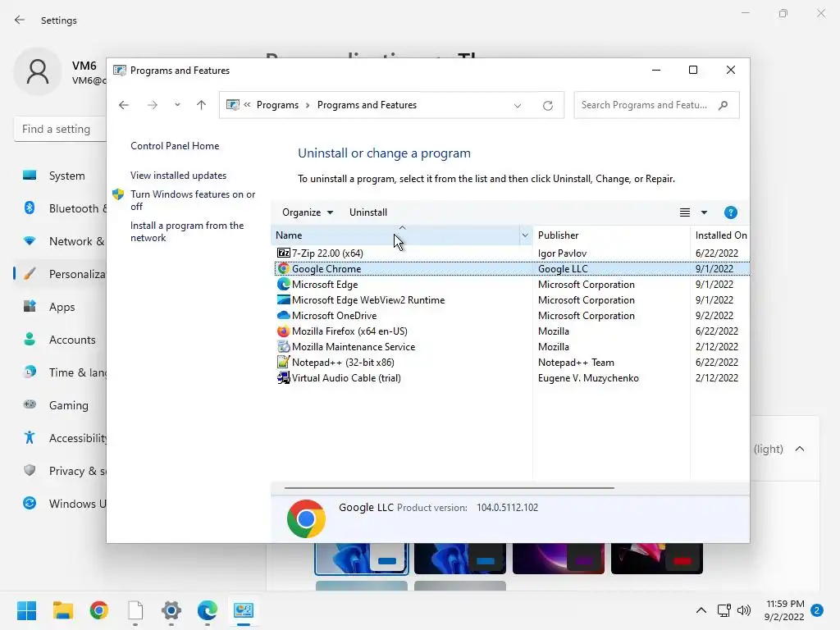The width and height of the screenshot is (840, 630).
Task: Open the address bar history dropdown chevron
Action: (x=518, y=106)
